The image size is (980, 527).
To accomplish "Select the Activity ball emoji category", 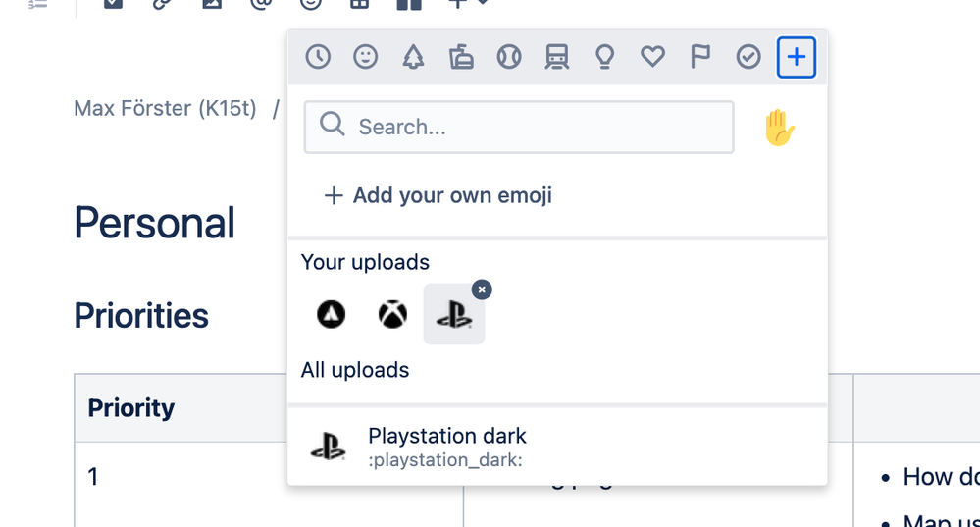I will [509, 57].
